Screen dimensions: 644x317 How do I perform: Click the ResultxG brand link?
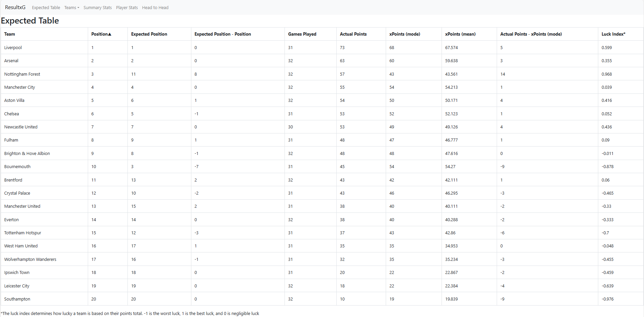[x=15, y=7]
